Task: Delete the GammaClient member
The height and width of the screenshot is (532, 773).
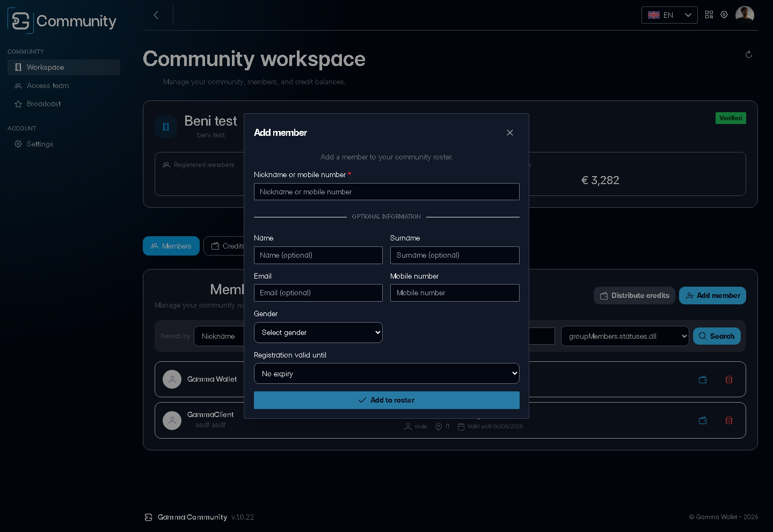Action: coord(729,420)
